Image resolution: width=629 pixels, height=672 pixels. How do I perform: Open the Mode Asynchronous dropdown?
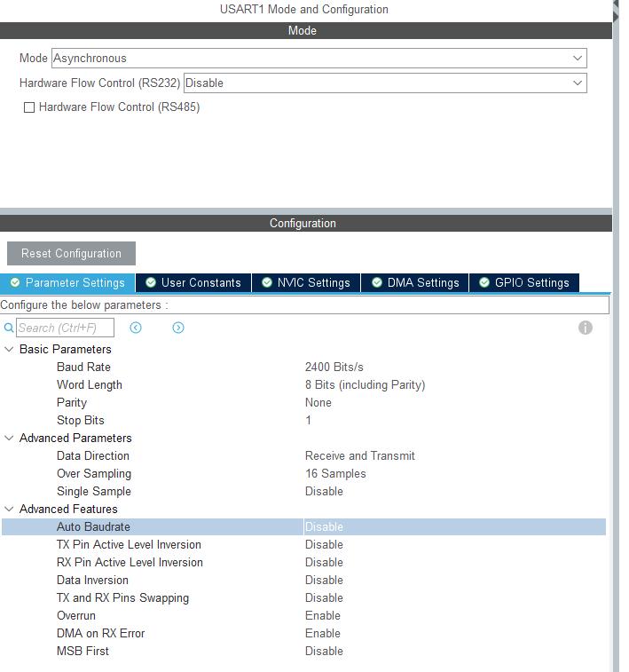pos(319,58)
